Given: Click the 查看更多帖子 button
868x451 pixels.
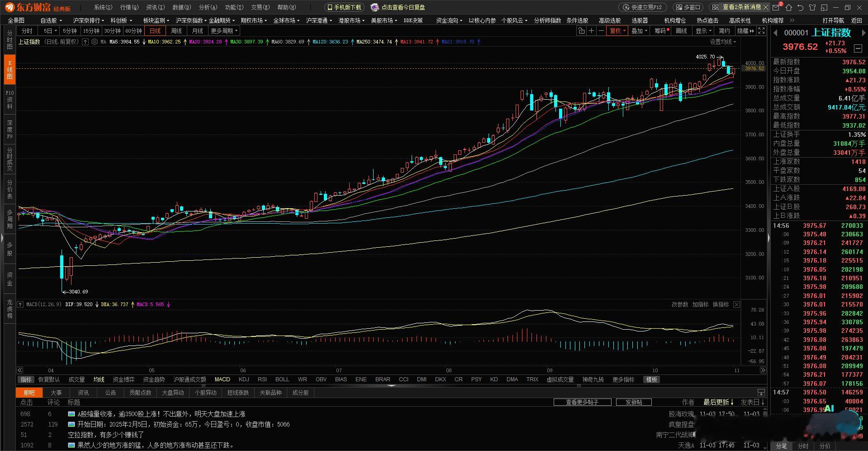Looking at the screenshot, I should click(582, 402).
